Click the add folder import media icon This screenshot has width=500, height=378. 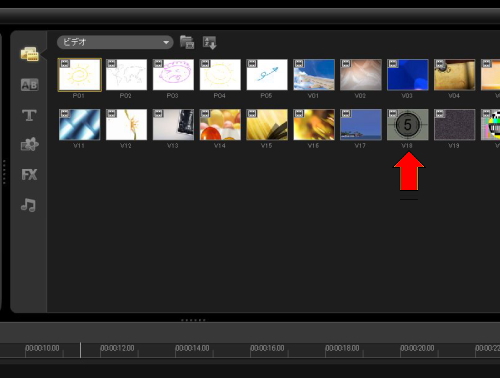coord(187,42)
